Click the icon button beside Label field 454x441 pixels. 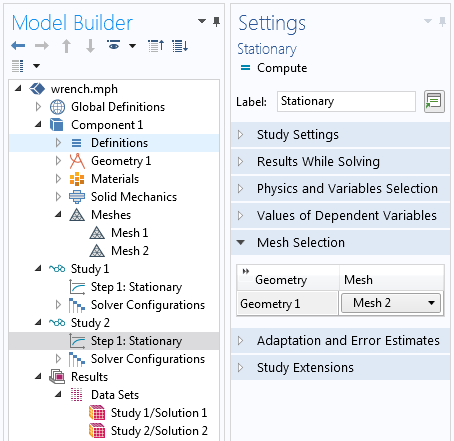tap(434, 101)
